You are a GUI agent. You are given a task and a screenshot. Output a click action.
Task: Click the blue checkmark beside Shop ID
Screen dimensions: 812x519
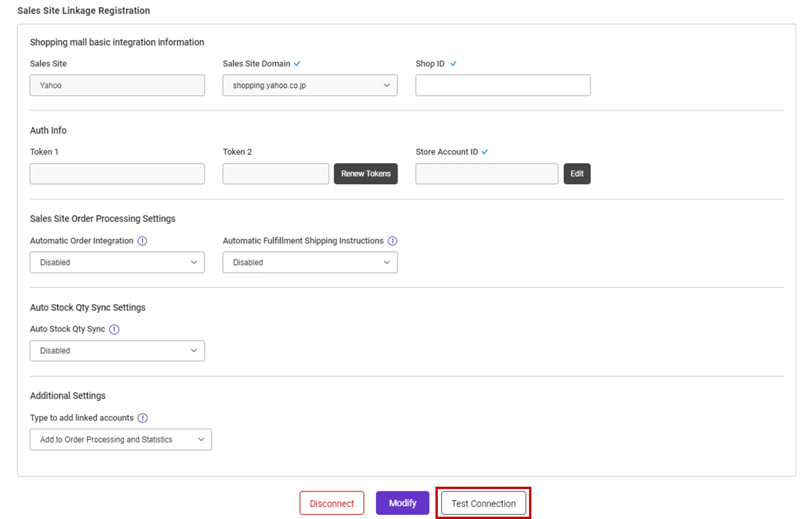[x=453, y=64]
